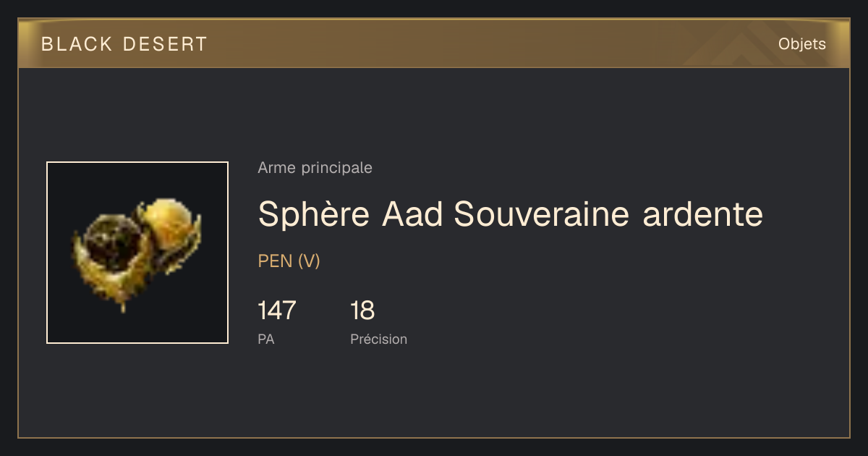Click the word Sphère in the item title

click(314, 214)
